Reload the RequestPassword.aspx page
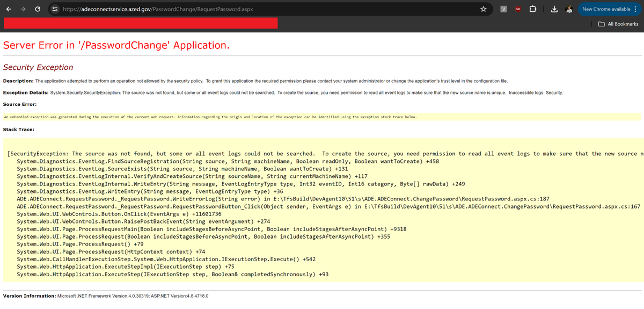The height and width of the screenshot is (309, 644). pos(38,9)
